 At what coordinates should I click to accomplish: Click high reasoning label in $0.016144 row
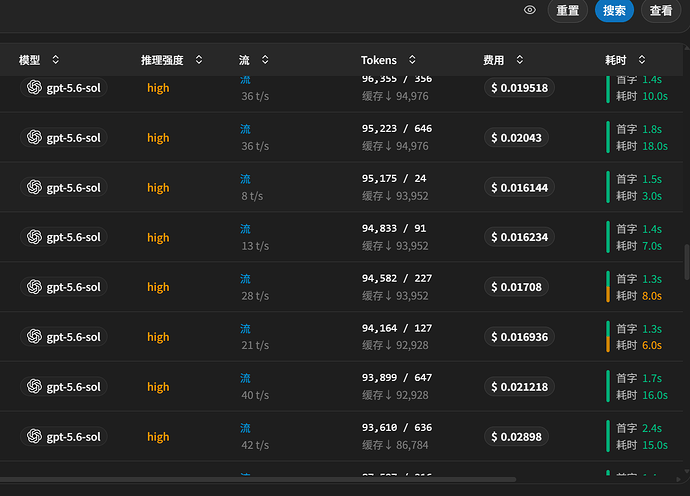point(158,187)
